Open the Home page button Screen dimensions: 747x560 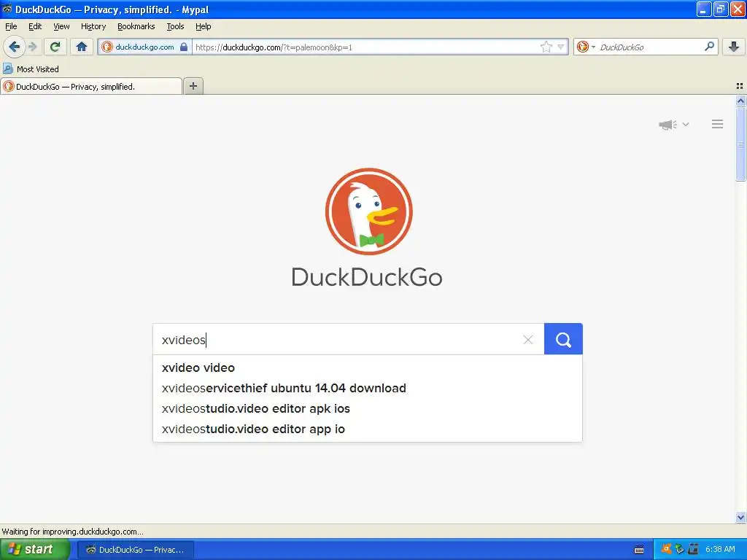tap(82, 47)
